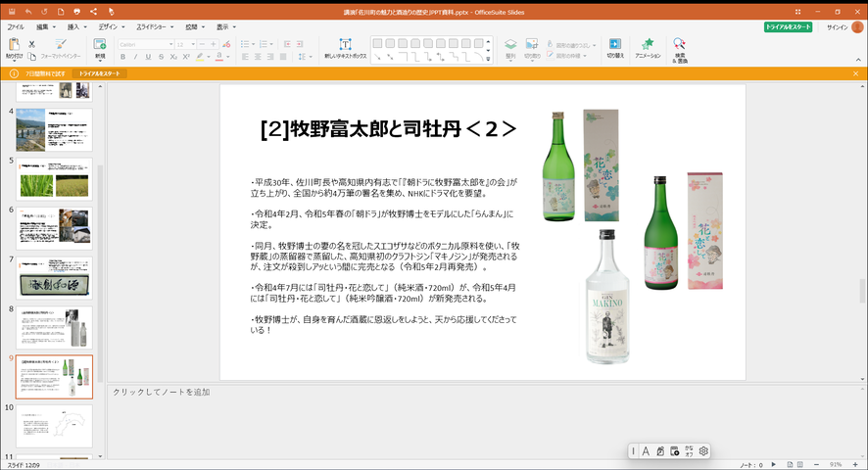Viewport: 868px width, 470px height.
Task: Open the font size dropdown
Action: 193,44
